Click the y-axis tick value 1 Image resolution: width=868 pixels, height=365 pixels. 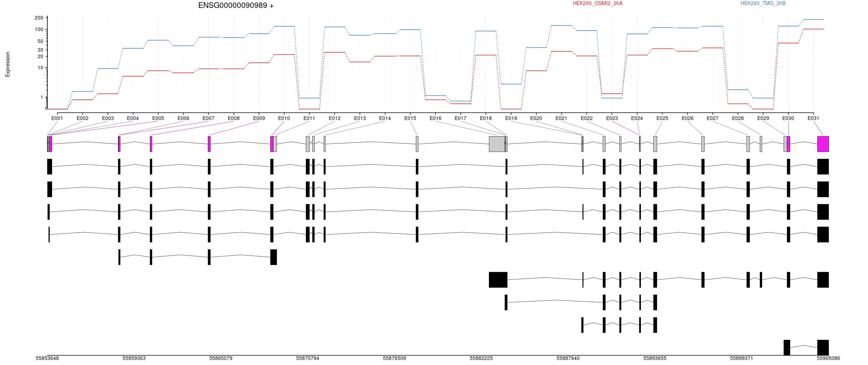42,97
